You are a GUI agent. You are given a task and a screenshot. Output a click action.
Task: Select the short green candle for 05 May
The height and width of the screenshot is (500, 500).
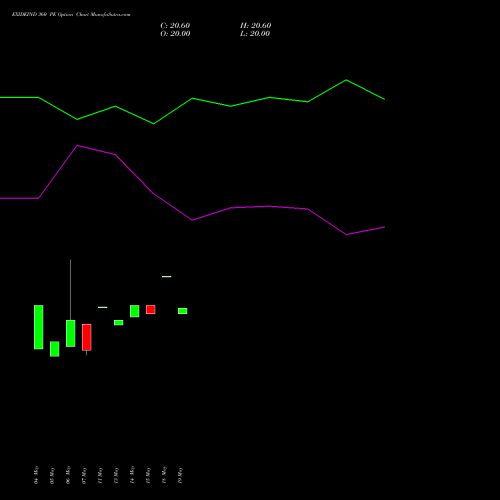coord(55,349)
